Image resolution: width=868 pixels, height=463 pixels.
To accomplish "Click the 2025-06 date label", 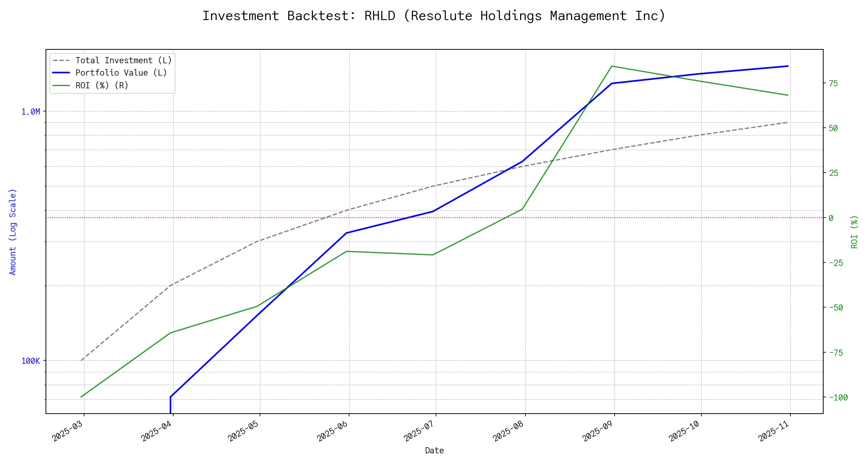I will click(x=332, y=431).
